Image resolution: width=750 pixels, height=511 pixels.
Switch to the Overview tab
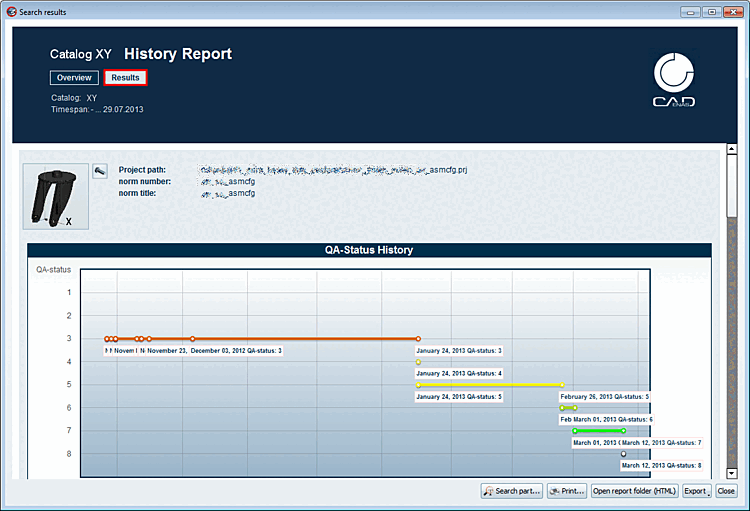pyautogui.click(x=74, y=78)
